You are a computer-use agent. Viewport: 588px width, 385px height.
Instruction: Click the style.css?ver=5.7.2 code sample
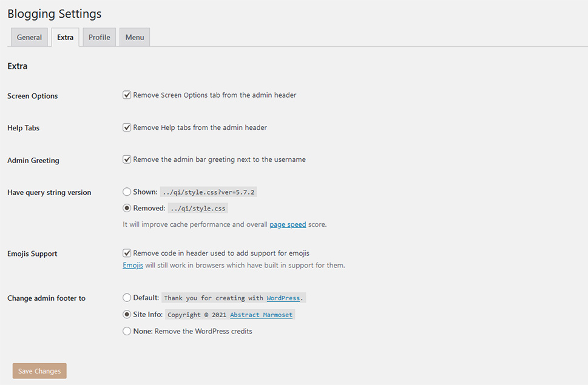coord(209,192)
